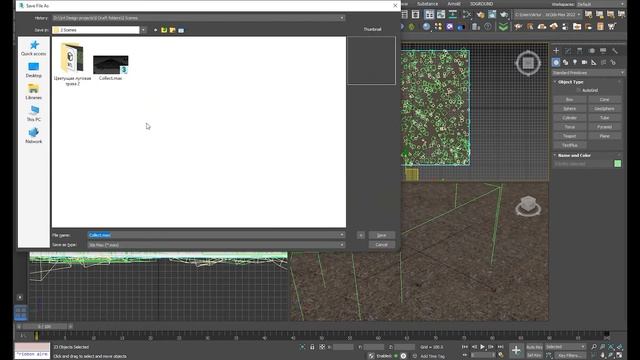Click the Up One Level folder icon
This screenshot has height=360, width=640.
164,30
